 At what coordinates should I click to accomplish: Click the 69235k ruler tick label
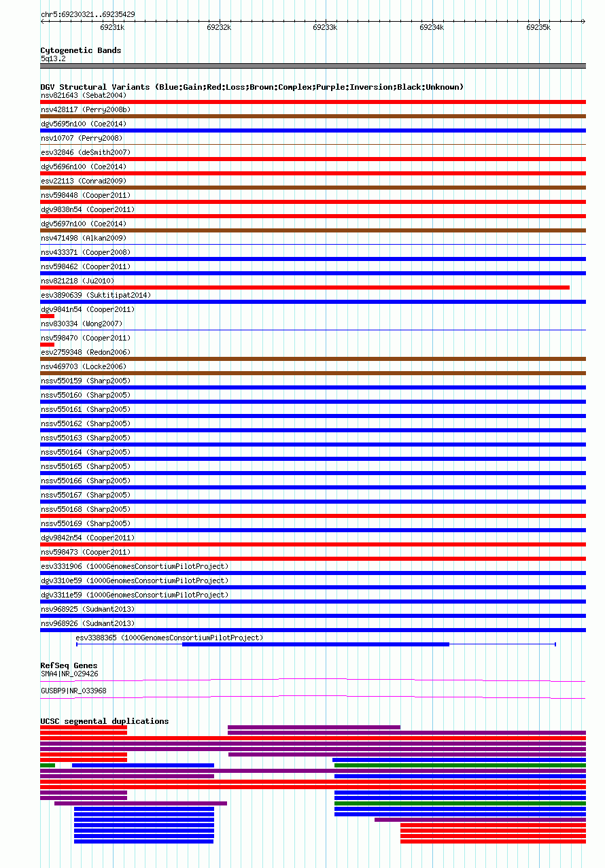pyautogui.click(x=538, y=27)
